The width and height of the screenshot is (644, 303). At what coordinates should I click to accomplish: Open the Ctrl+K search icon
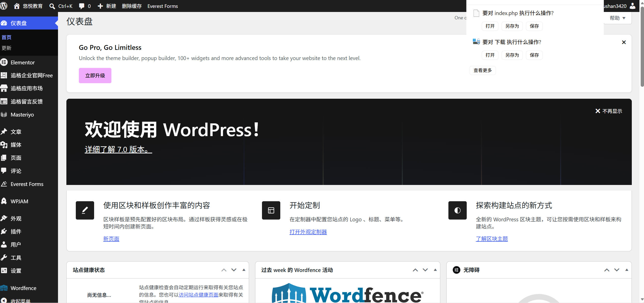52,6
